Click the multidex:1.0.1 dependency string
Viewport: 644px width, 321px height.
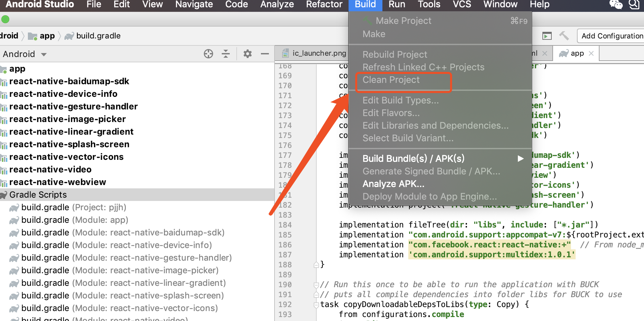pyautogui.click(x=492, y=255)
